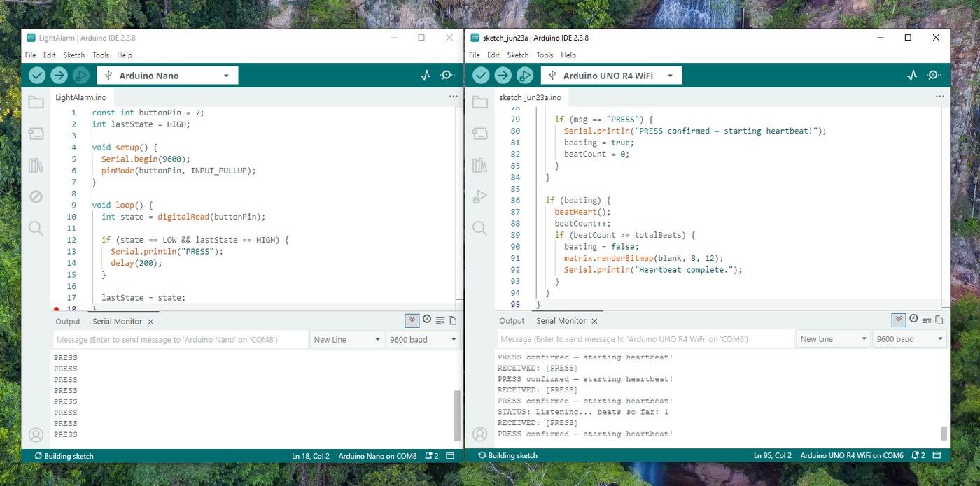This screenshot has width=980, height=486.
Task: Open Tools menu in sketch_jun23a window
Action: coord(545,55)
